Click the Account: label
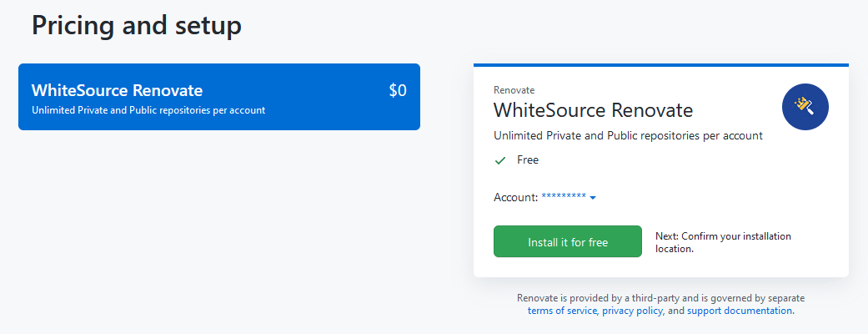Viewport: 868px width, 334px height. (515, 197)
